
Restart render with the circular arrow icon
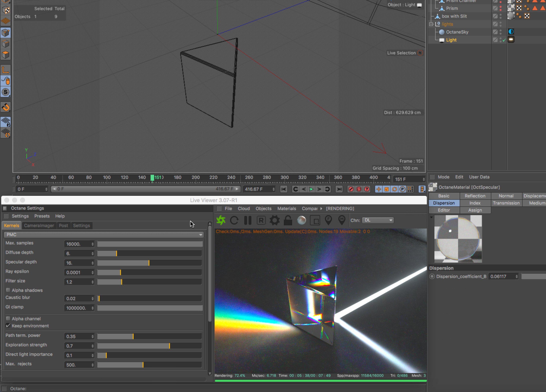click(x=234, y=220)
